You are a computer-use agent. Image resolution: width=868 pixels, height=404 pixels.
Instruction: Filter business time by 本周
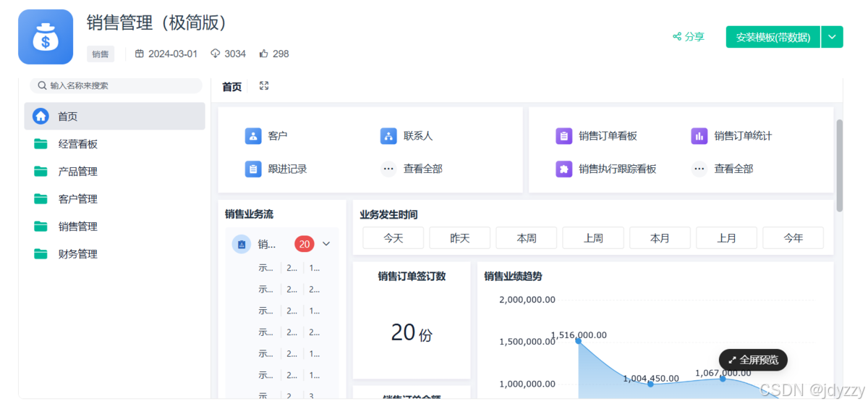[527, 238]
